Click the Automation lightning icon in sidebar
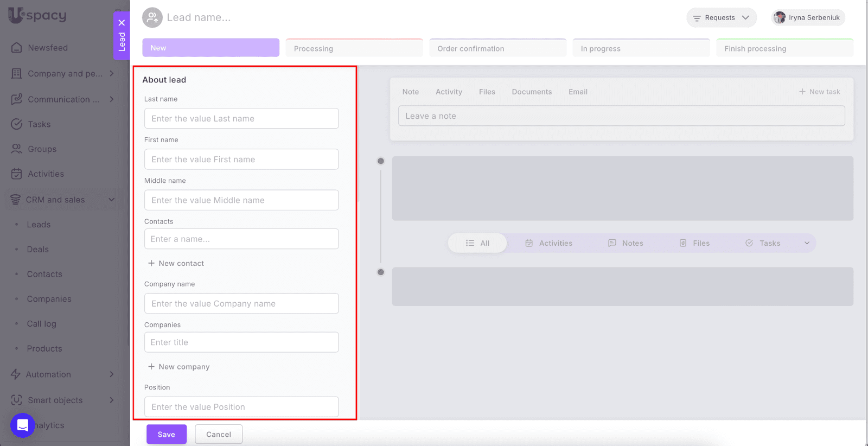Screen dimensions: 868x446 tap(16, 374)
